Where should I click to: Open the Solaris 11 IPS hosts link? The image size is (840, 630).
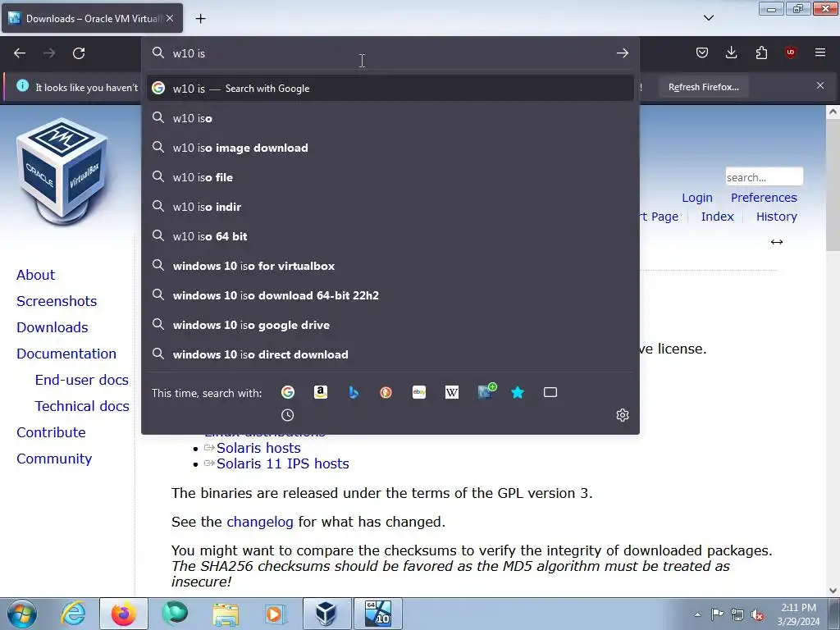coord(283,463)
